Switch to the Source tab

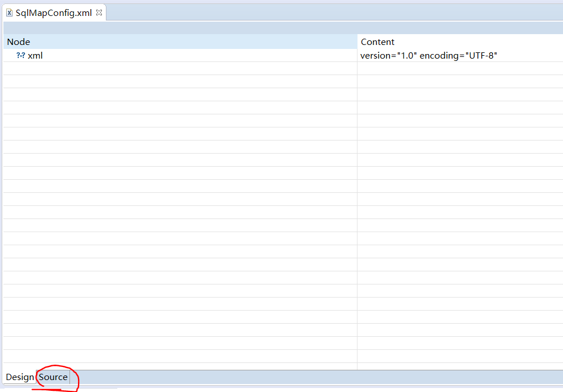53,377
